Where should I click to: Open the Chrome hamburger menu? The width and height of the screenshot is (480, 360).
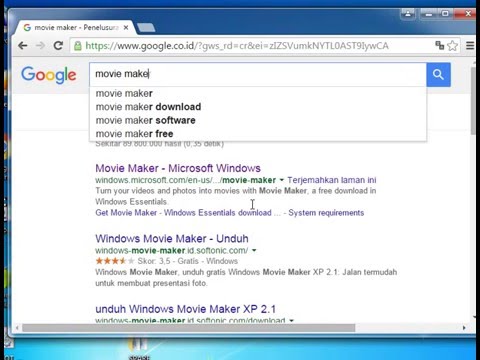[470, 45]
